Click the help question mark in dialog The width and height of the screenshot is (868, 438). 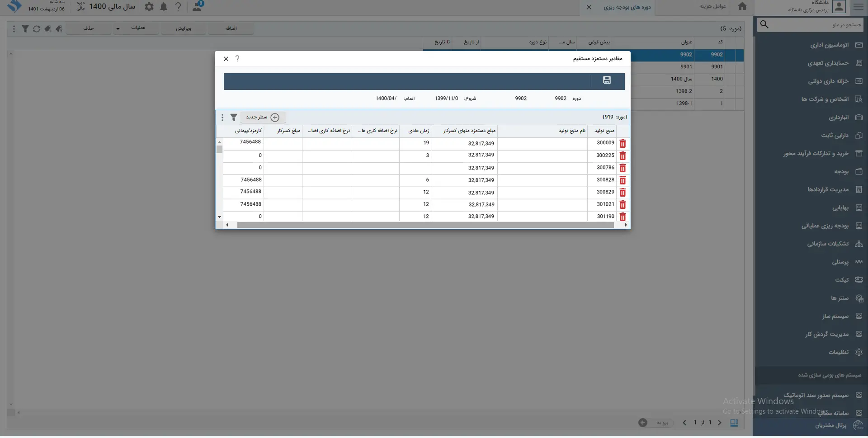point(237,59)
